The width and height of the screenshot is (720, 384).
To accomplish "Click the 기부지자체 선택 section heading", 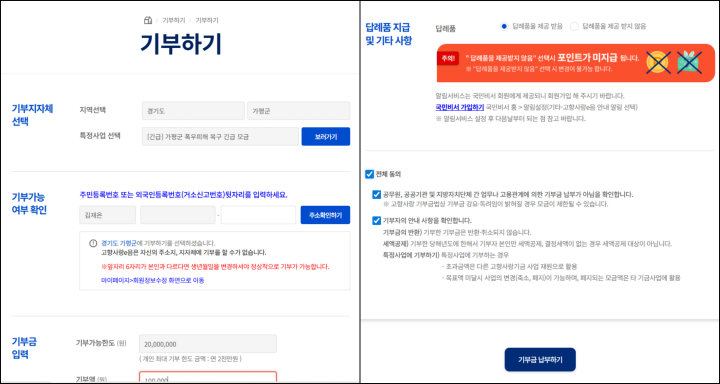I will [32, 115].
